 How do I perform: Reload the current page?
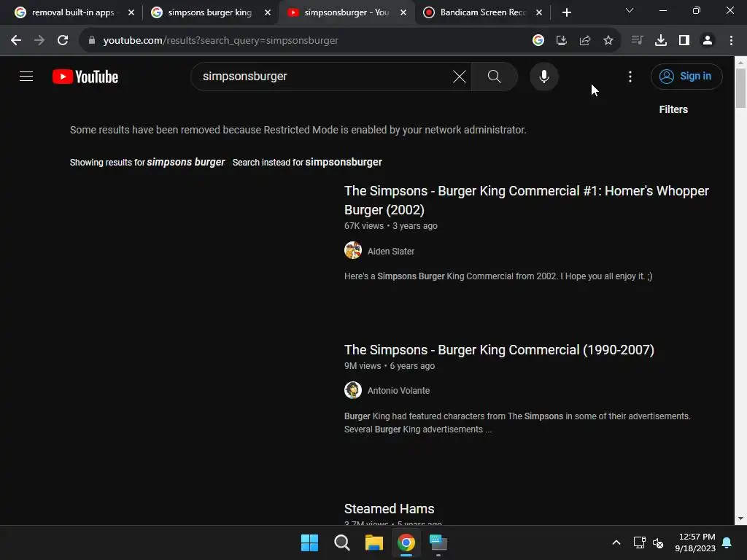[63, 41]
